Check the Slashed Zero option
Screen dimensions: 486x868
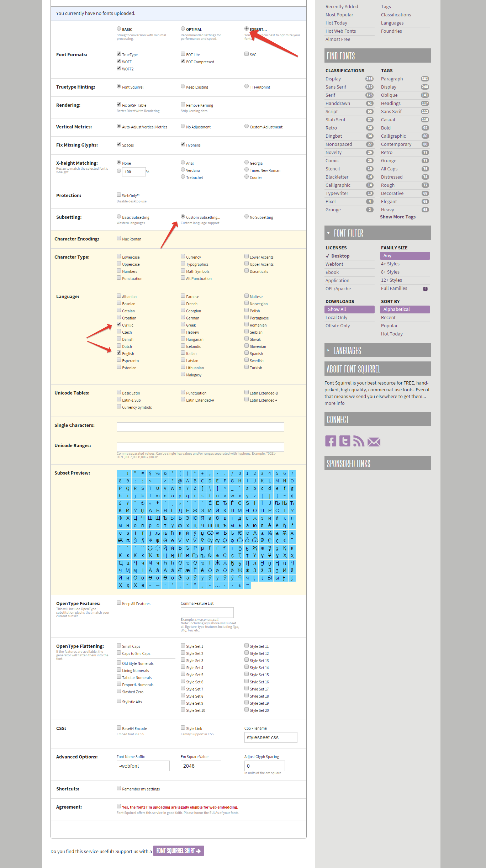click(119, 691)
